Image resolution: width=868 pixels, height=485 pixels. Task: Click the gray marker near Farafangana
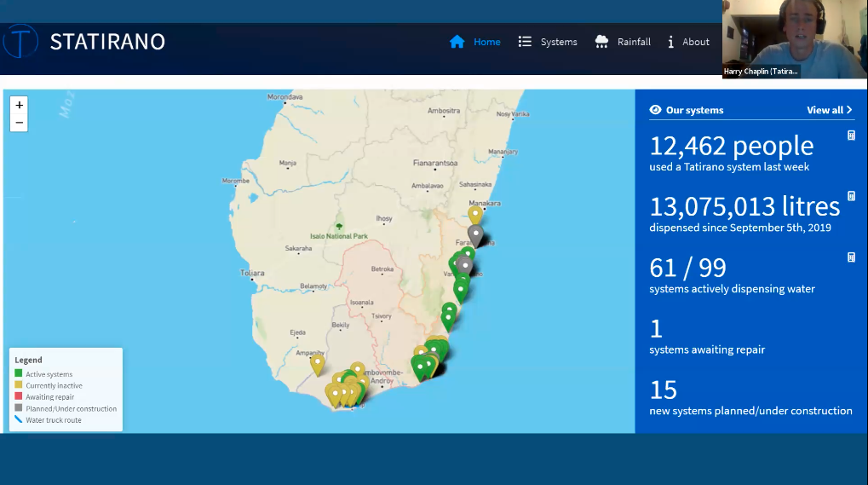[x=475, y=235]
